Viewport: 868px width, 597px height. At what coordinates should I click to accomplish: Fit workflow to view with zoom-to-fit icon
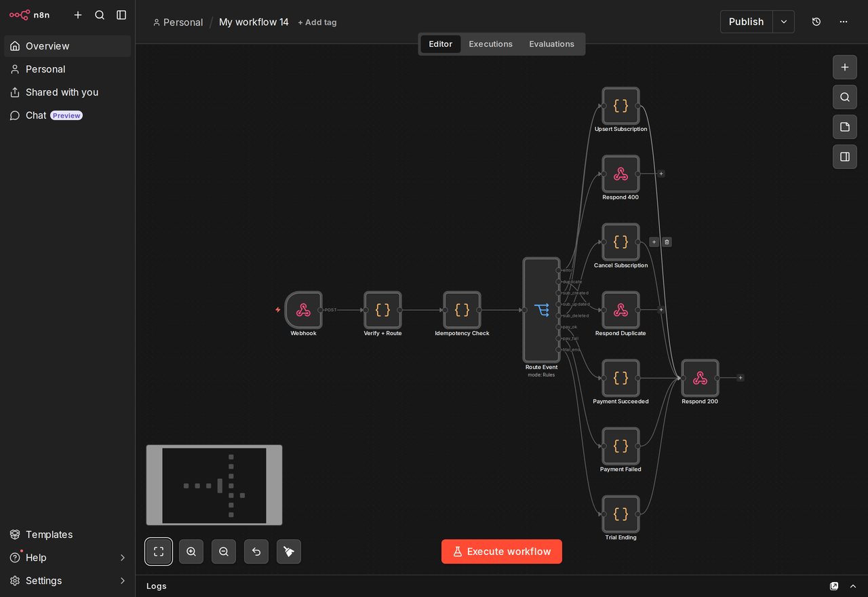point(159,552)
